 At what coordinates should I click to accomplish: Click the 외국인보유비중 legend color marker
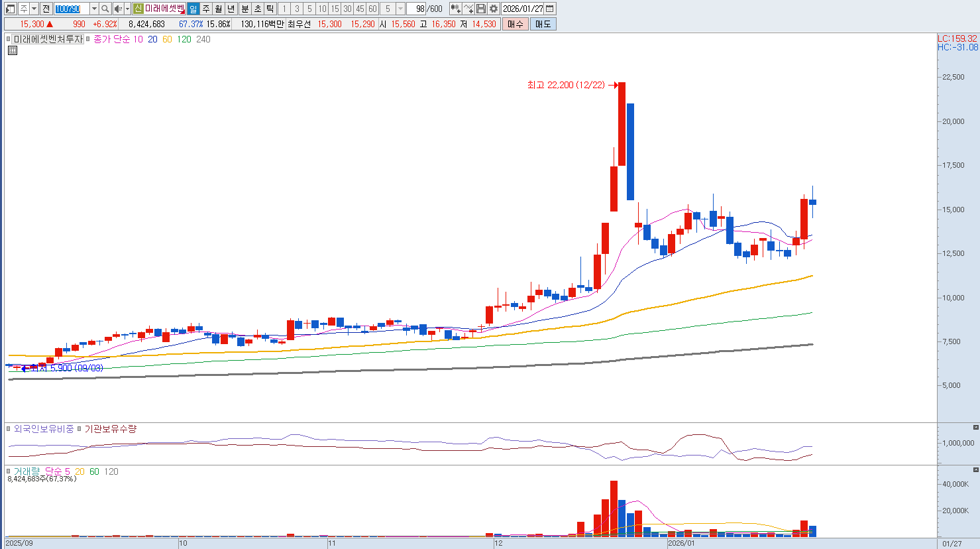9,429
